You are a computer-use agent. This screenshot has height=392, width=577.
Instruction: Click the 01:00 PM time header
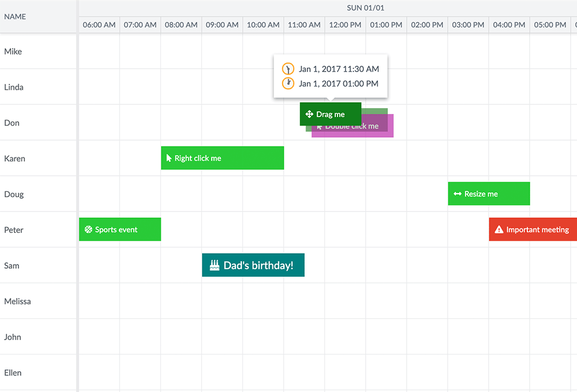[387, 25]
